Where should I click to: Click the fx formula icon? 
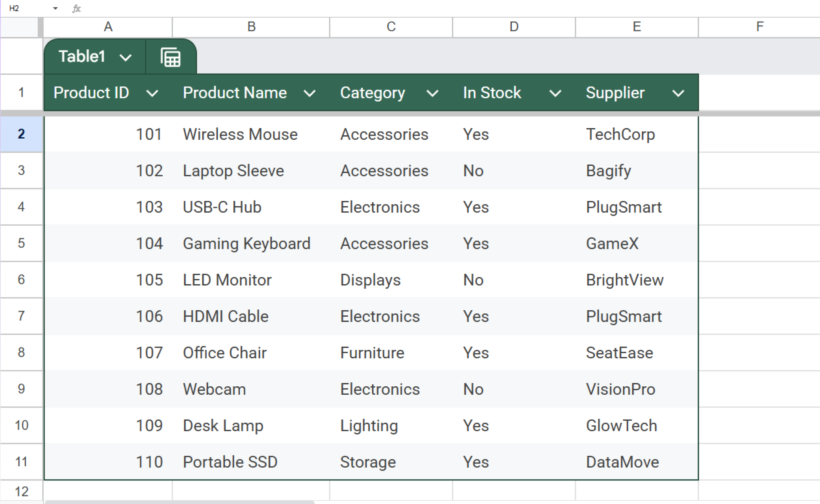(x=76, y=8)
